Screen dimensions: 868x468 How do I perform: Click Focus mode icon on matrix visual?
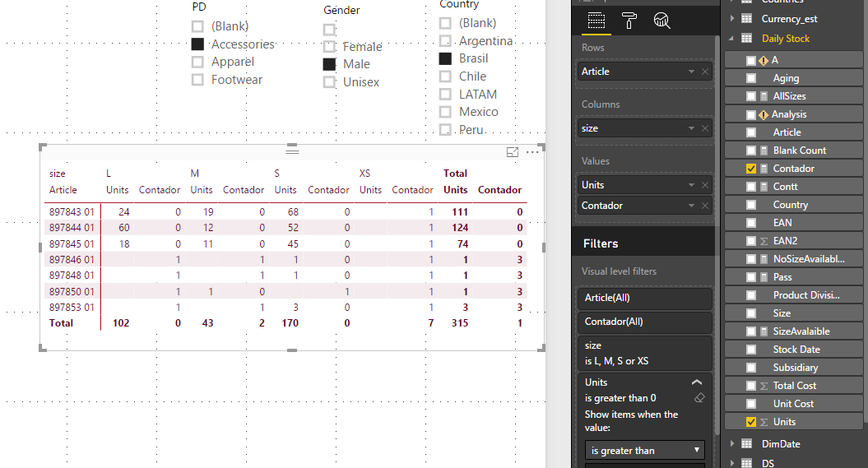coord(513,152)
